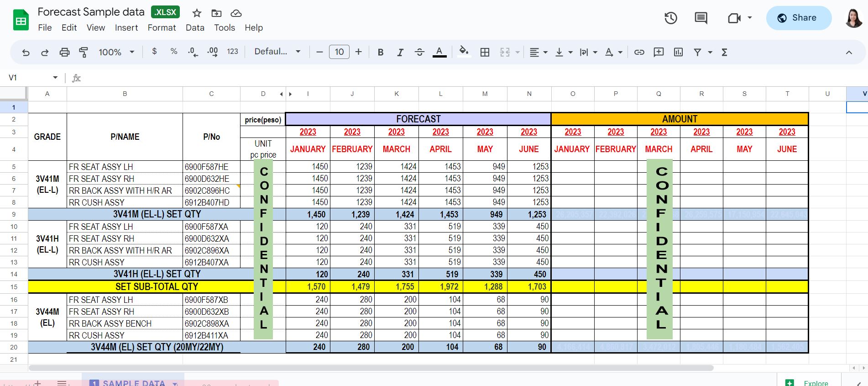
Task: Open the Insert menu
Action: click(126, 27)
